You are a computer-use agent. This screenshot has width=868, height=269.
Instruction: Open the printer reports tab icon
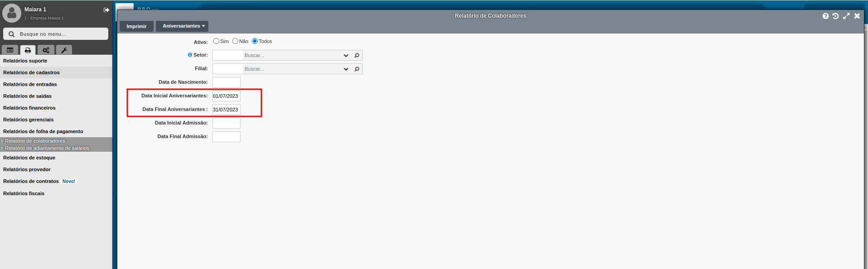[28, 50]
